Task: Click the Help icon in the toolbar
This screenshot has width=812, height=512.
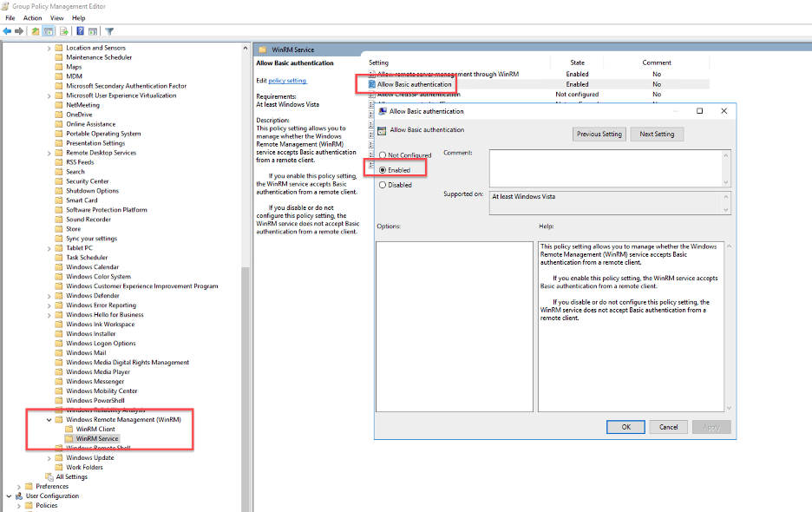Action: tap(80, 31)
